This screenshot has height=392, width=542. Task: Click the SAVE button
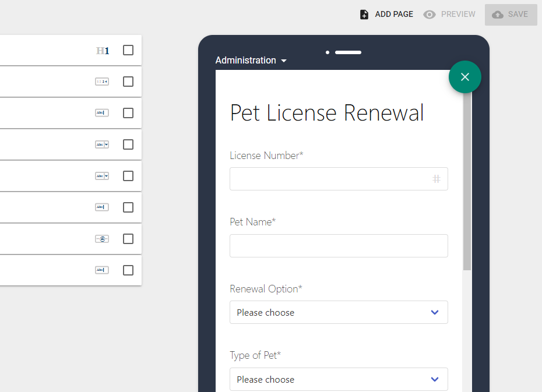[x=511, y=15]
